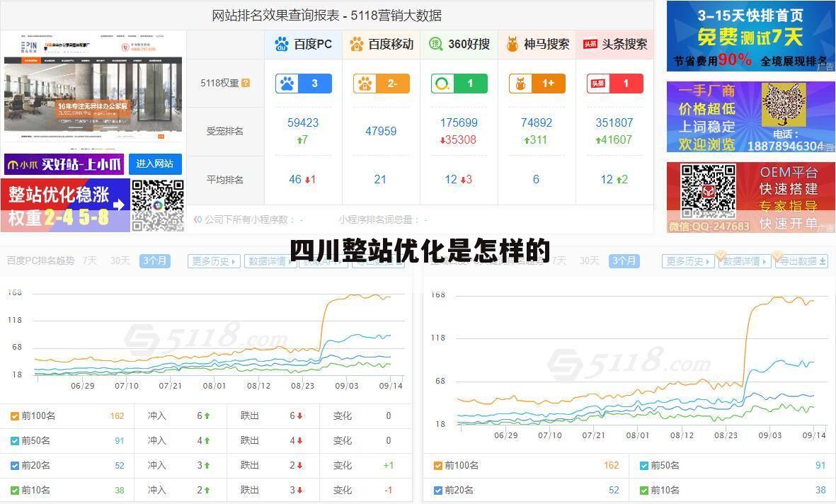
Task: Click the page title 网站排名效果查询报表
Action: point(275,16)
